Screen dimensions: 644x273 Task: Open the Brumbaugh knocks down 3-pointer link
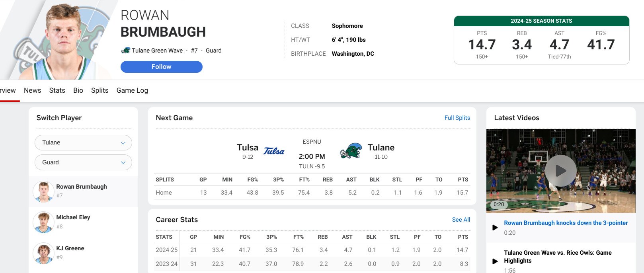[566, 223]
